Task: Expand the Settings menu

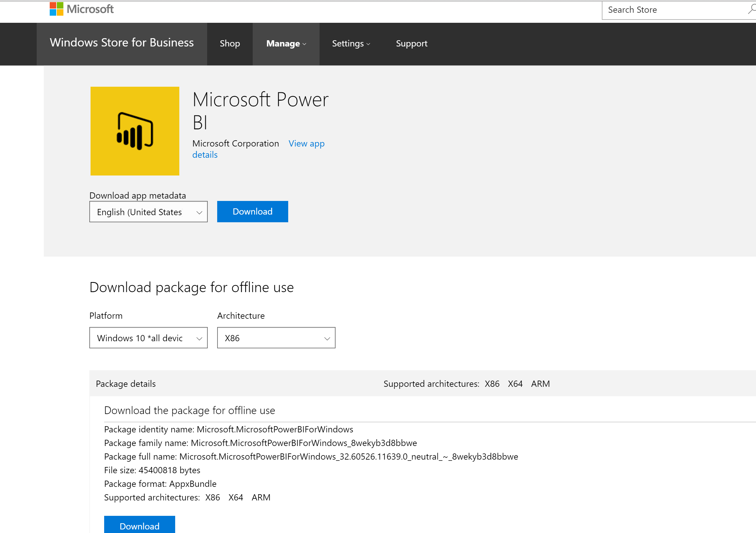Action: coord(351,44)
